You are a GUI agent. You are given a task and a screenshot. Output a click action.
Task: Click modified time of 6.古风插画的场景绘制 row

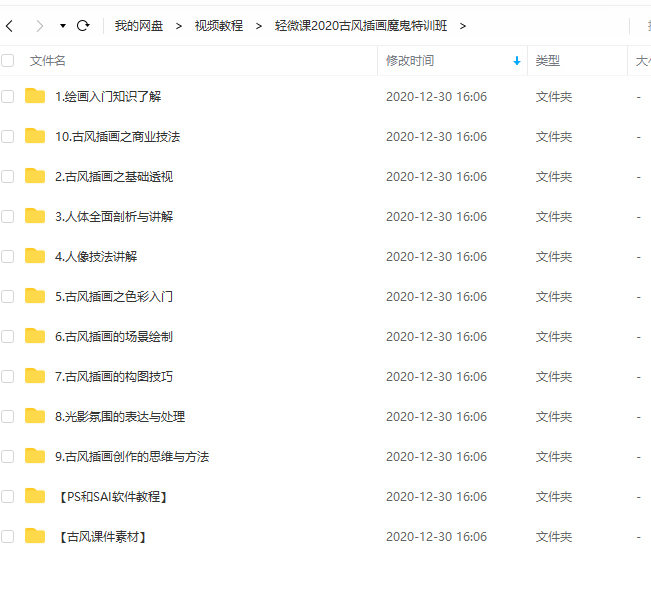(436, 336)
